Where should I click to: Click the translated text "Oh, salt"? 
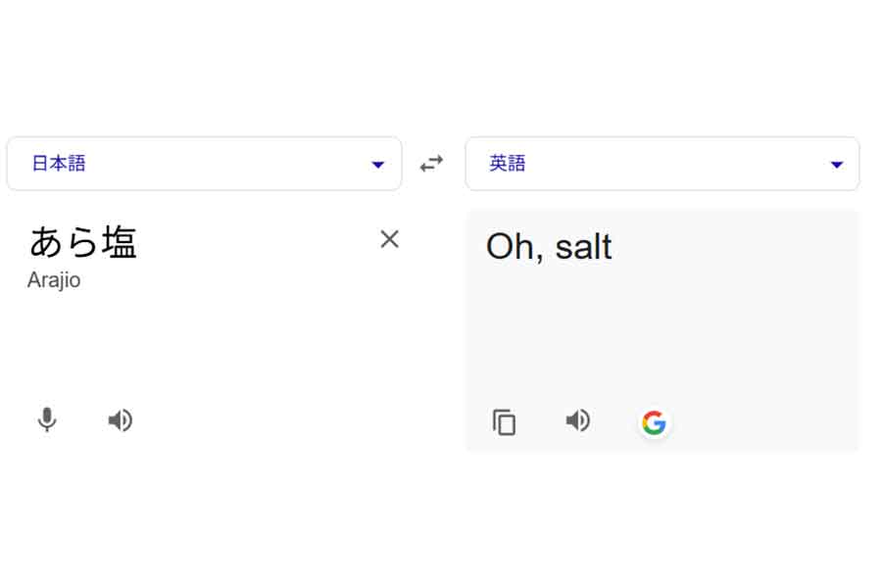(549, 247)
